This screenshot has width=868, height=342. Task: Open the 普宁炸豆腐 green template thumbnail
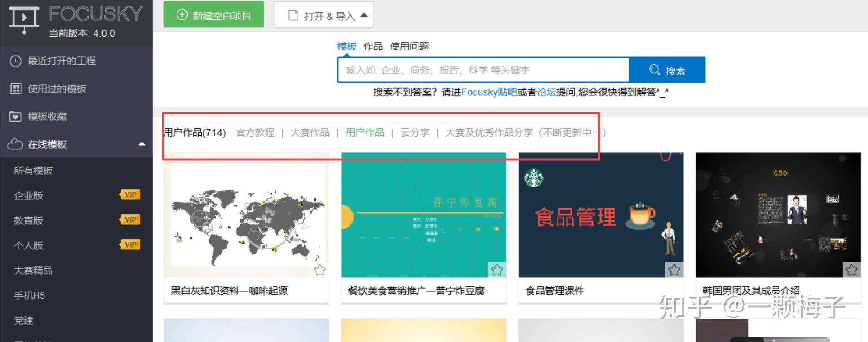tap(424, 215)
